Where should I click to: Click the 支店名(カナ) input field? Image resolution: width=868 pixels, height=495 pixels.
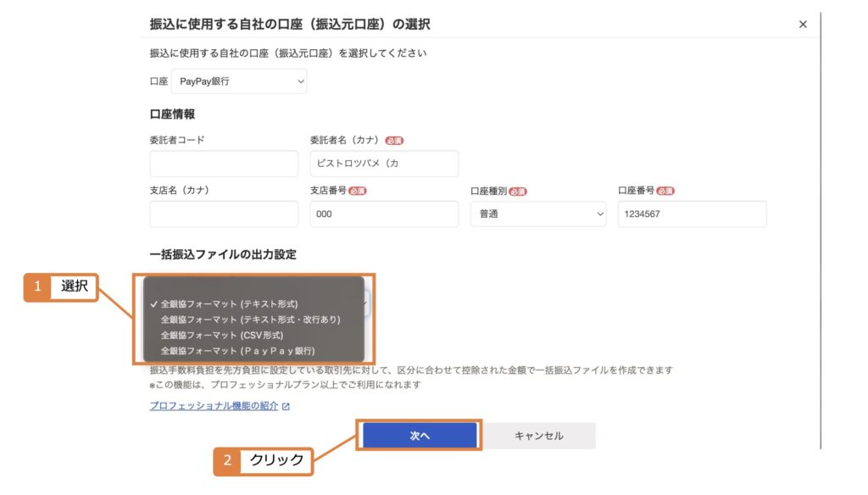[224, 214]
